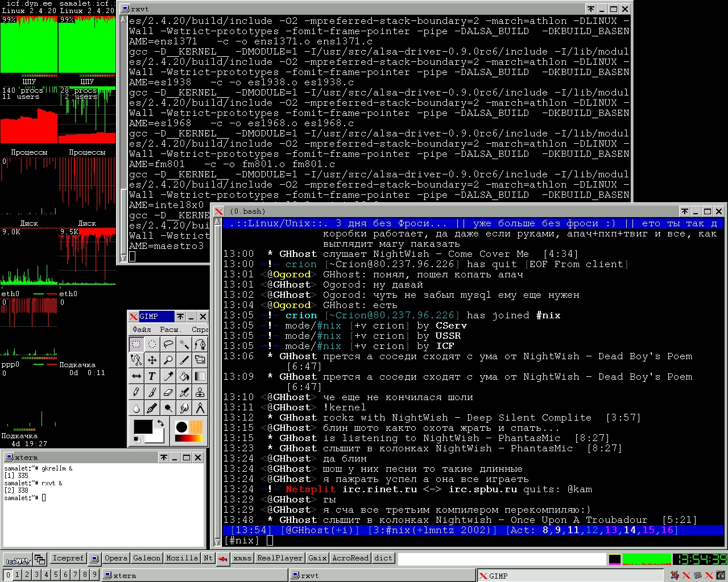Select the Convolve blur drop tool

(x=136, y=408)
